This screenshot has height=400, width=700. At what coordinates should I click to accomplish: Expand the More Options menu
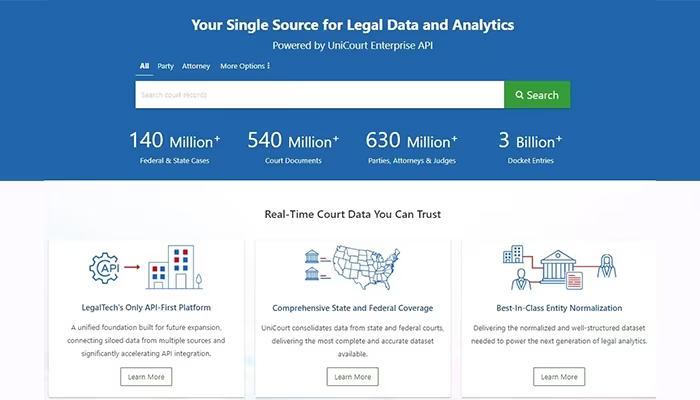click(245, 66)
